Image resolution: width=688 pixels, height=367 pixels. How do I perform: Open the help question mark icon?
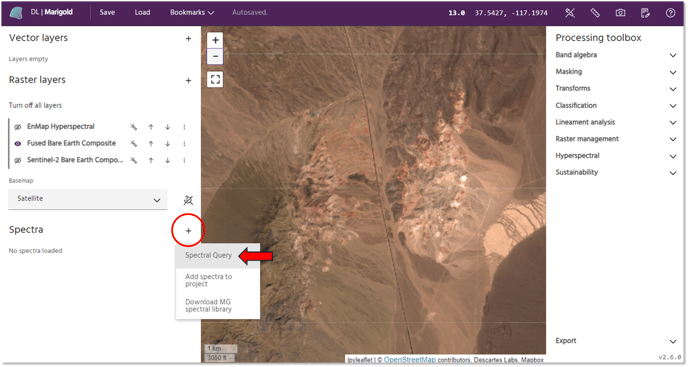click(x=670, y=13)
